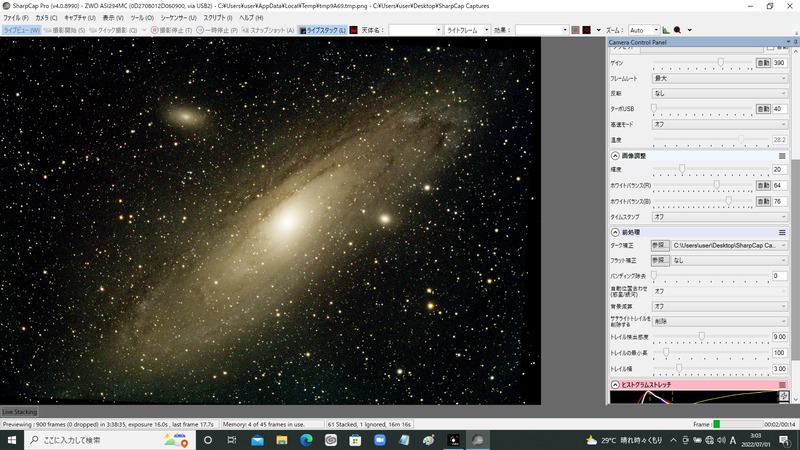Open dropdown arrow after focus tool icon

(x=690, y=30)
